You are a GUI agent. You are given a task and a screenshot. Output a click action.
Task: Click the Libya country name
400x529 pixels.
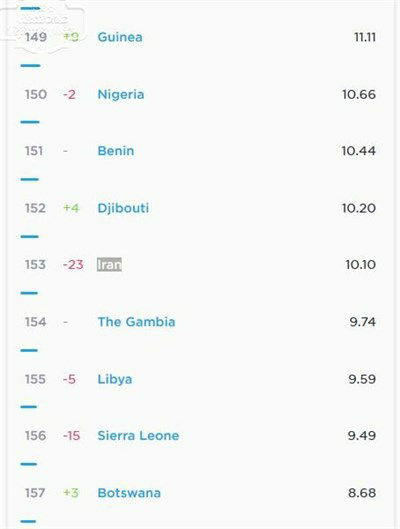(115, 379)
